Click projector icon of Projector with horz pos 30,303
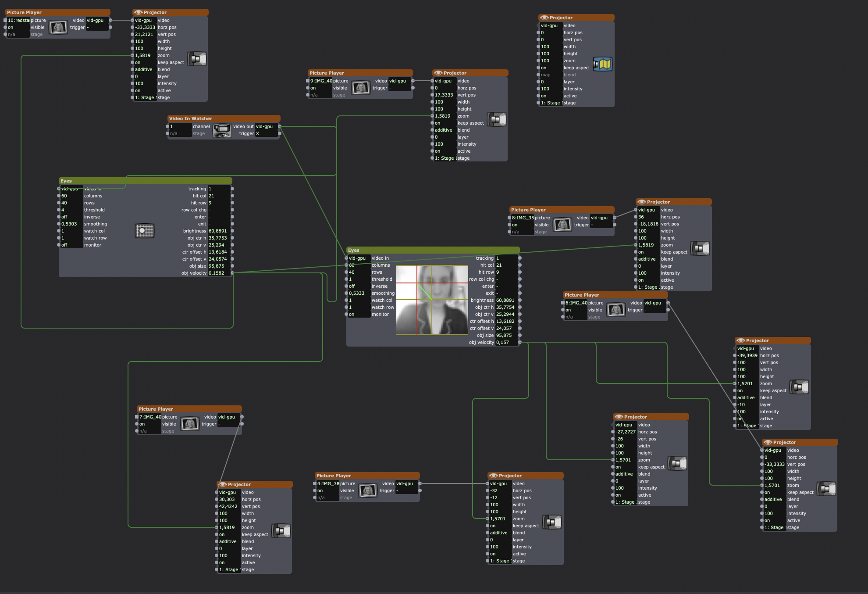Viewport: 868px width, 594px height. pyautogui.click(x=281, y=531)
